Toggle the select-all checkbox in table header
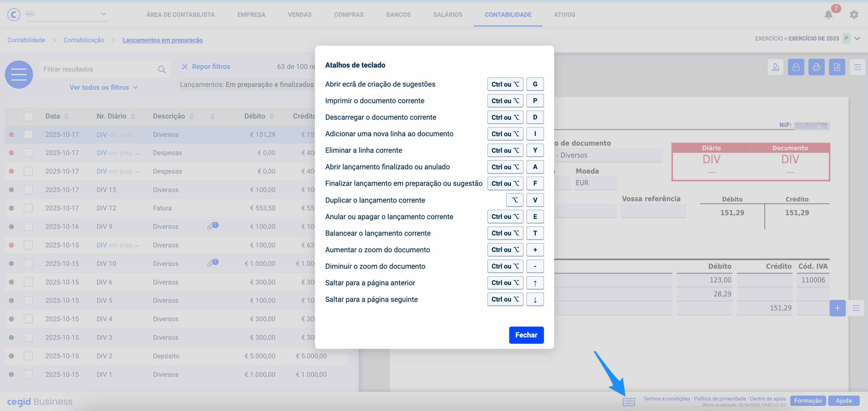The image size is (868, 411). pos(29,116)
